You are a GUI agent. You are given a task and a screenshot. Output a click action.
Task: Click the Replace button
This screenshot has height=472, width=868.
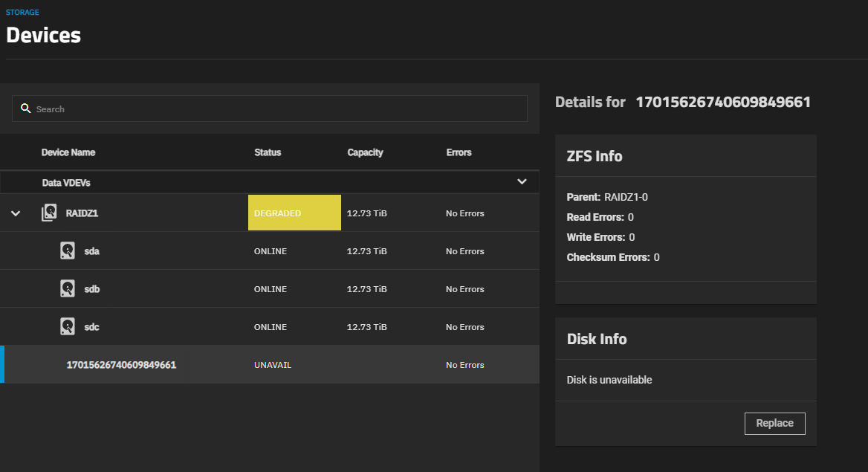pyautogui.click(x=774, y=423)
